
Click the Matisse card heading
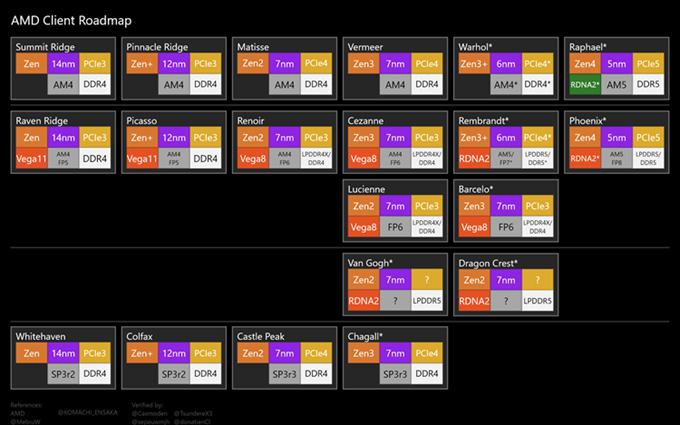click(253, 47)
